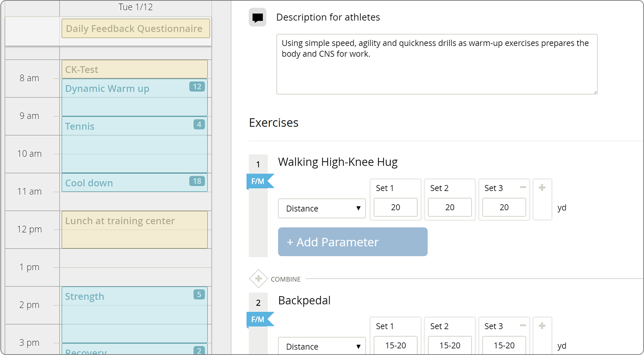Click the Combine plus diamond icon
The width and height of the screenshot is (644, 355).
258,279
